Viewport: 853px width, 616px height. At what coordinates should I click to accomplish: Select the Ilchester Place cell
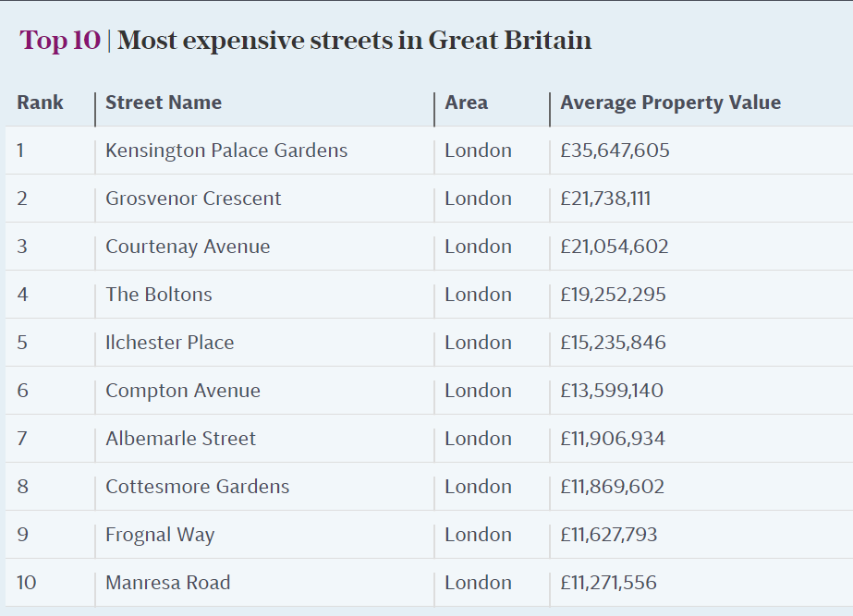tap(170, 343)
